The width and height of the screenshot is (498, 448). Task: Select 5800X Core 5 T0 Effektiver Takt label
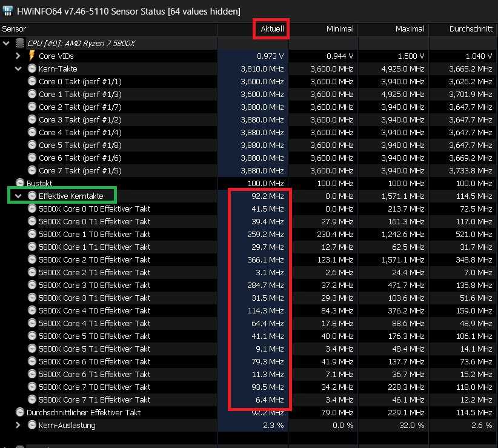point(95,336)
